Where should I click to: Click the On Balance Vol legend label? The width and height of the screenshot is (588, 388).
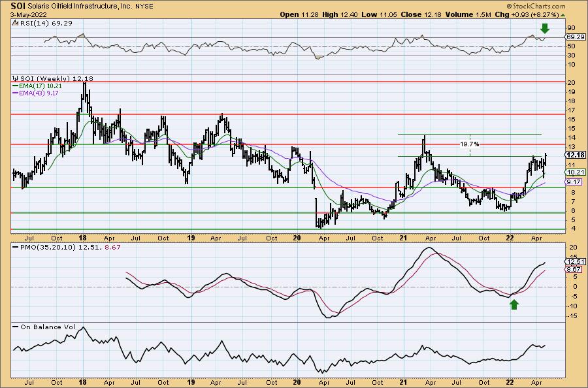[48, 327]
